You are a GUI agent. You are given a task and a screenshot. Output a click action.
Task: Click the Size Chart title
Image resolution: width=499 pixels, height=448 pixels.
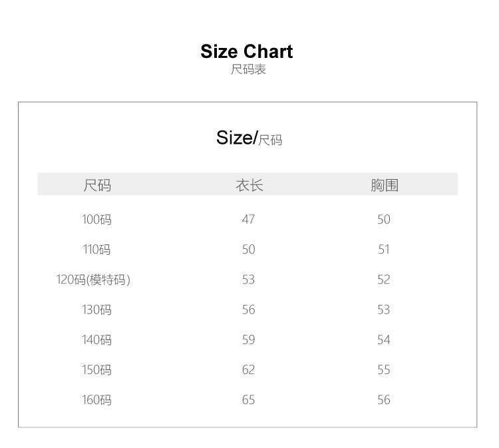click(x=247, y=51)
